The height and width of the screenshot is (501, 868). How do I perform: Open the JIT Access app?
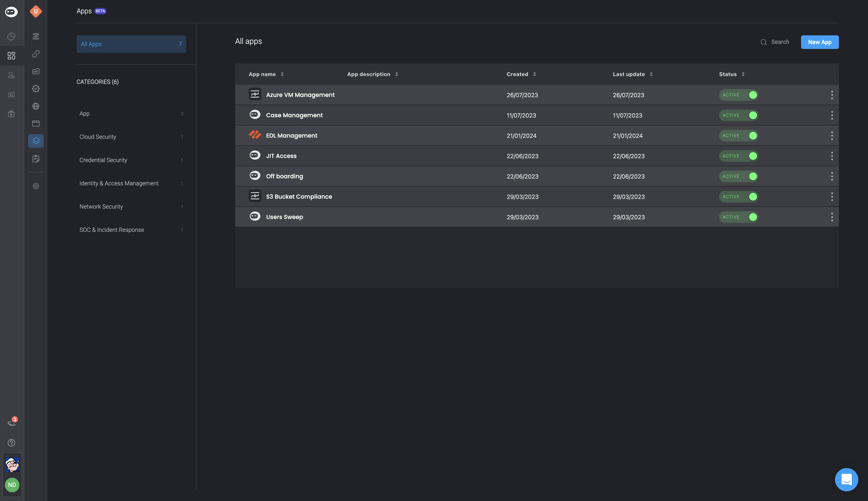point(281,156)
